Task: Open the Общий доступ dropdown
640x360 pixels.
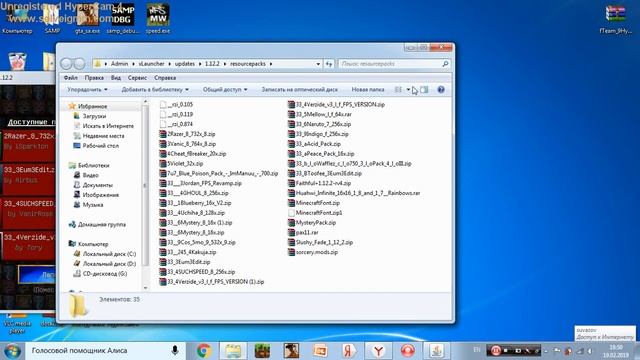Action: pyautogui.click(x=225, y=89)
